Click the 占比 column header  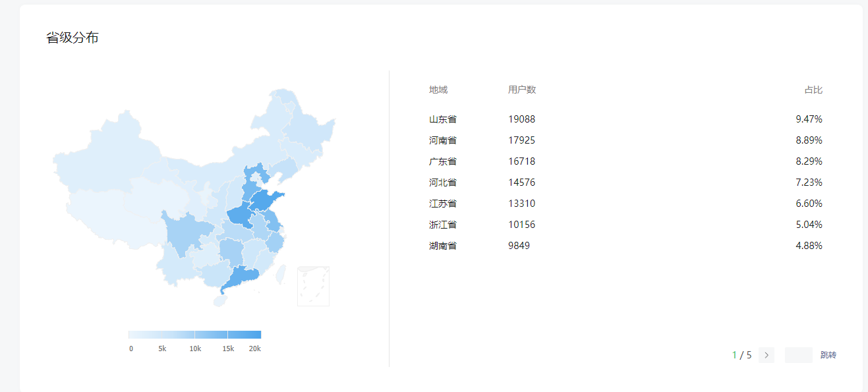pos(813,90)
